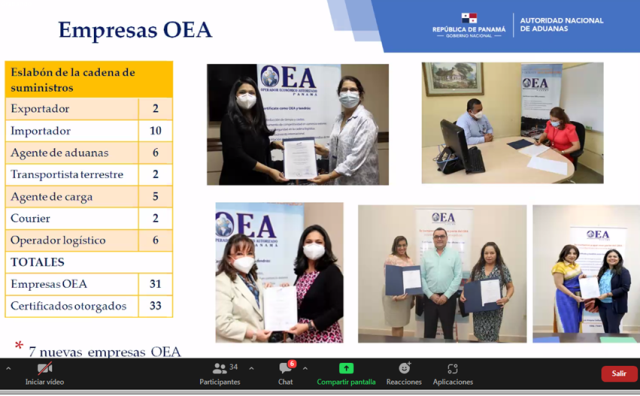Select the Exportador row label
The width and height of the screenshot is (640, 396).
40,109
